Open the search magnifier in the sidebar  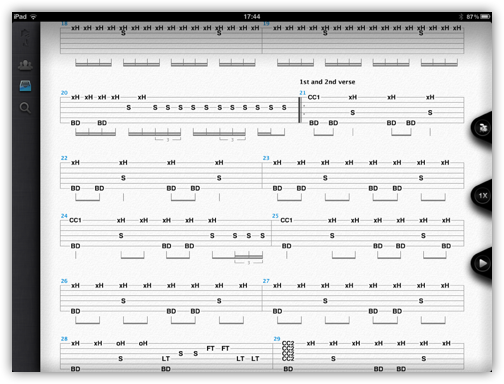tap(25, 108)
